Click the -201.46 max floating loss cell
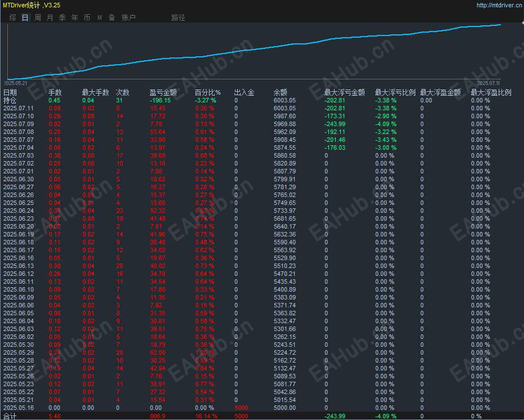The width and height of the screenshot is (524, 420). [x=335, y=140]
